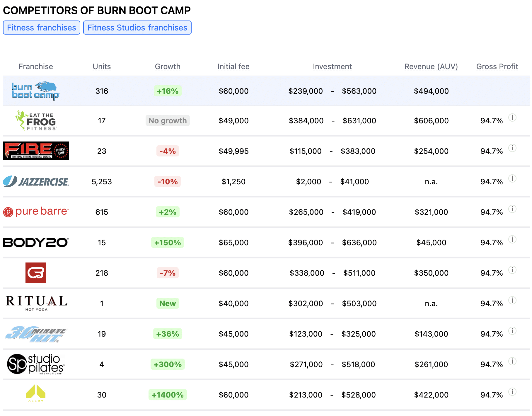Image resolution: width=532 pixels, height=416 pixels.
Task: Click the $49,995 initial fee
Action: point(233,151)
